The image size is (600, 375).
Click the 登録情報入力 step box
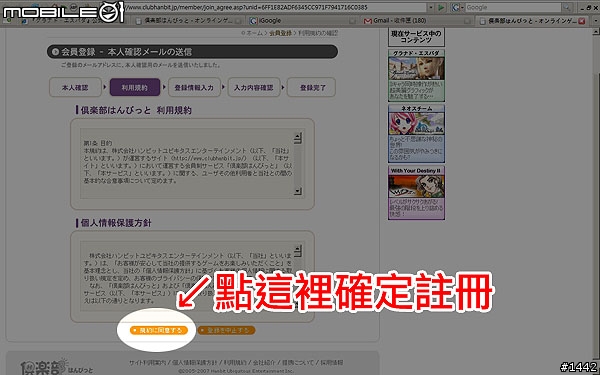click(194, 87)
